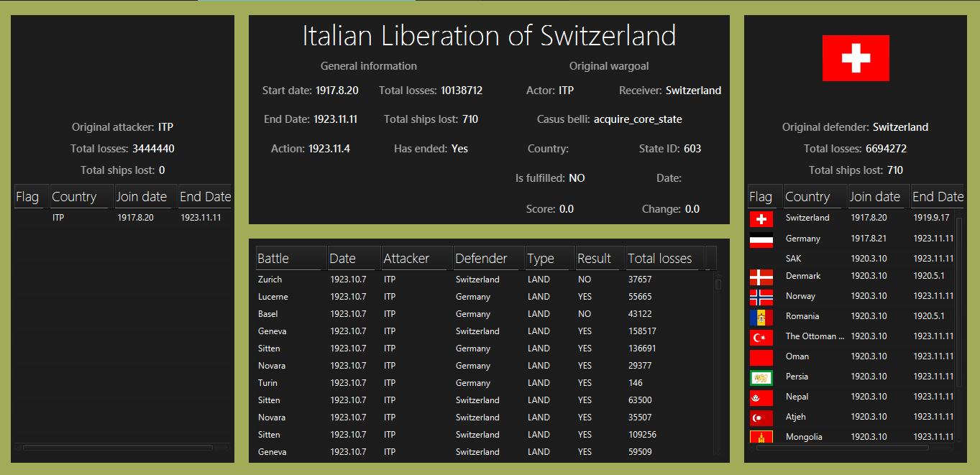Sort battles by Result column header

pyautogui.click(x=600, y=258)
